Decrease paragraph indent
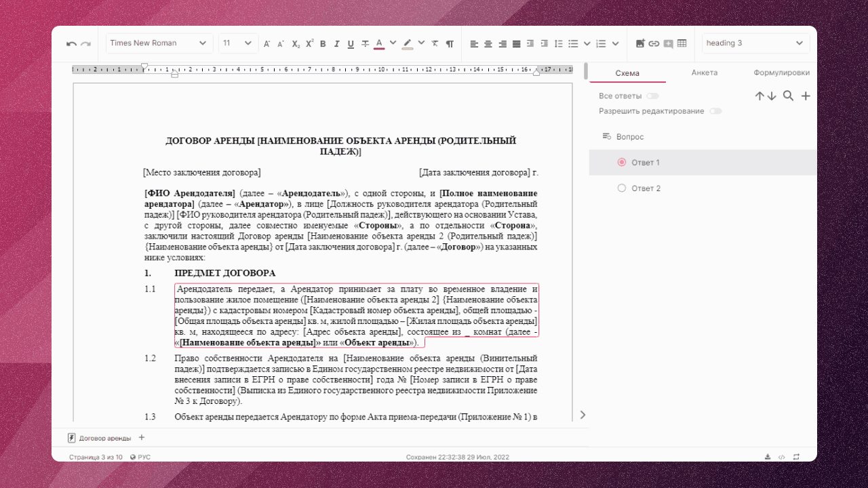868x488 pixels. (x=531, y=43)
